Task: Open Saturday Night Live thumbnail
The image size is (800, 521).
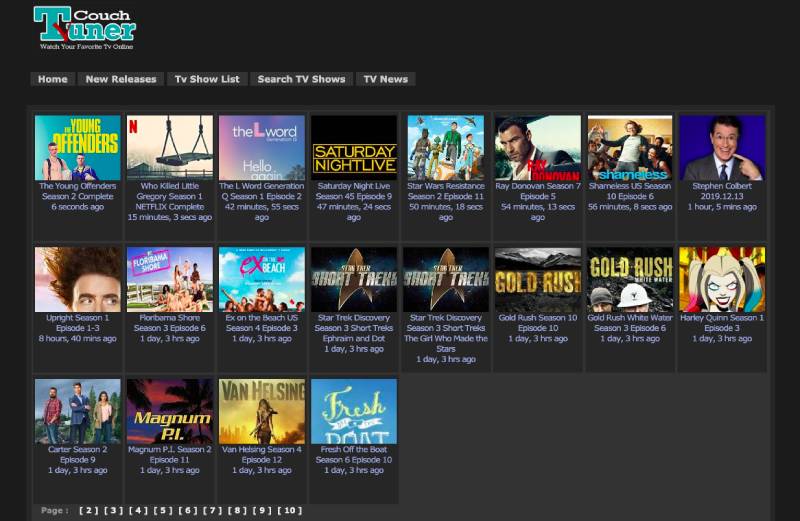Action: [x=354, y=147]
